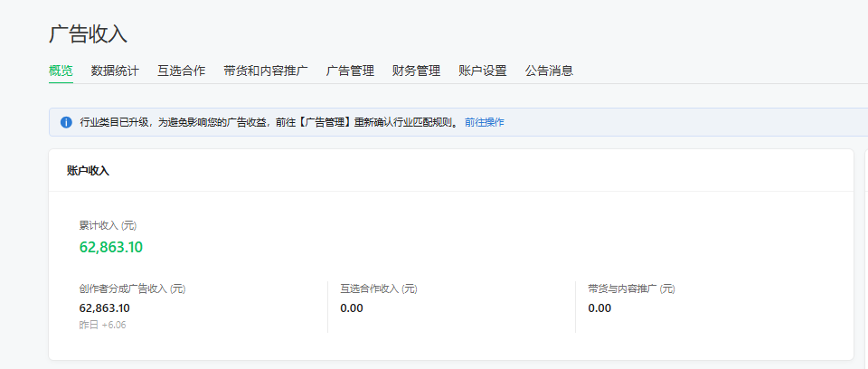Click the 昨日 +6.06 change text

point(102,326)
